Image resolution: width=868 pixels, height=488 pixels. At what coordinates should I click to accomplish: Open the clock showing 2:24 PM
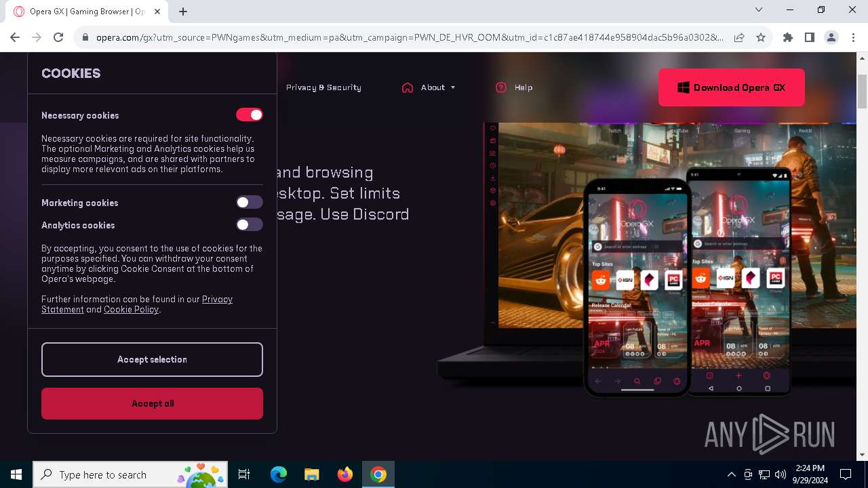click(x=810, y=474)
